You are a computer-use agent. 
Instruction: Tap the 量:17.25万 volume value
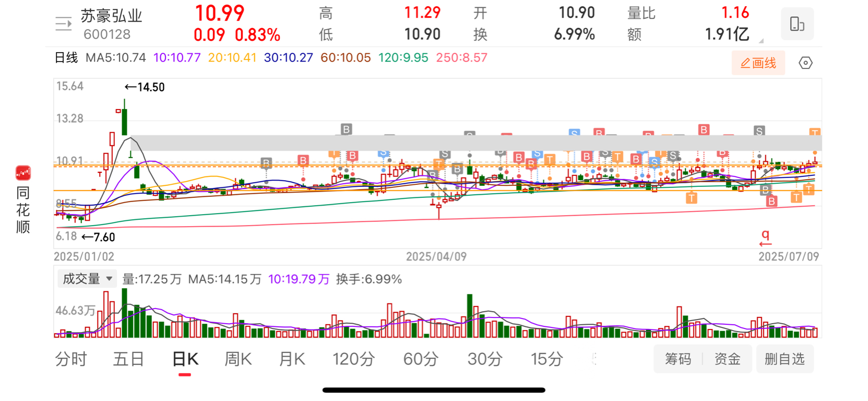pos(152,279)
